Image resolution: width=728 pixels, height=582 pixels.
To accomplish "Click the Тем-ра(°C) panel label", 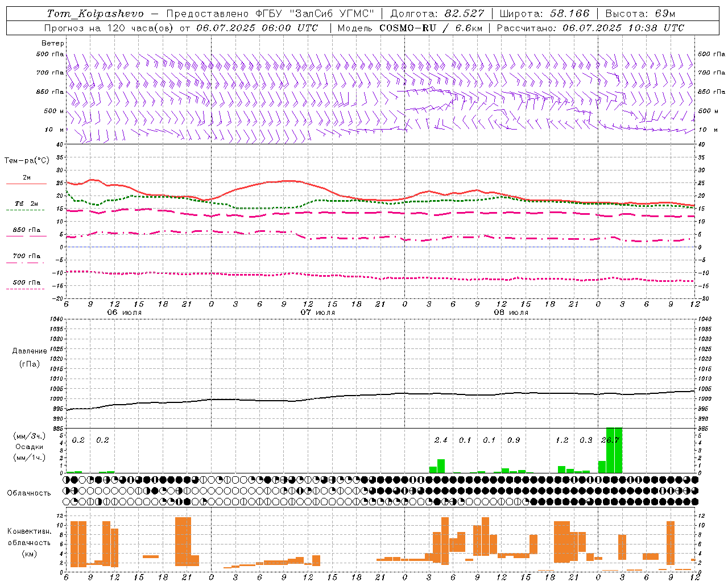I will (27, 161).
